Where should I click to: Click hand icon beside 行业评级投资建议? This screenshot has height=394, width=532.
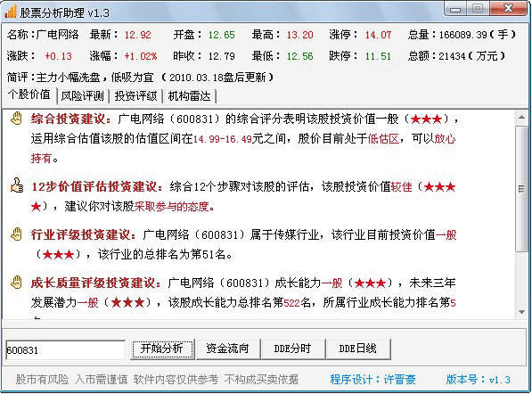pos(16,234)
